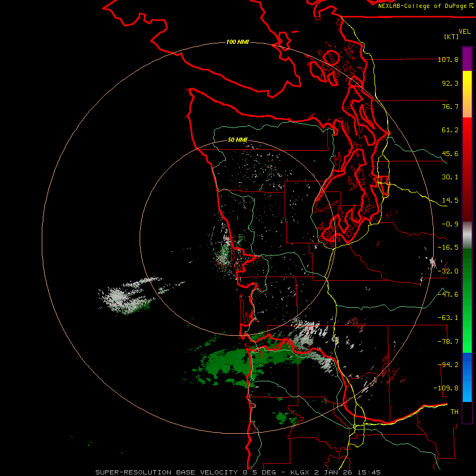Click the 61.2 velocity scale value
Screen dimensions: 476x476
450,130
